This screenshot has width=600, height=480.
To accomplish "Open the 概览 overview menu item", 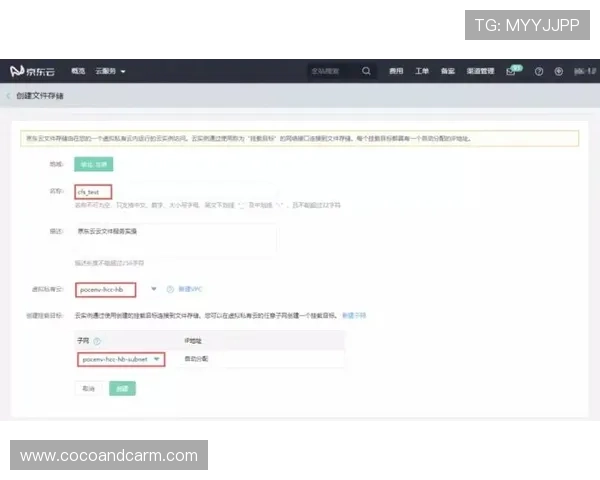I will [x=78, y=71].
